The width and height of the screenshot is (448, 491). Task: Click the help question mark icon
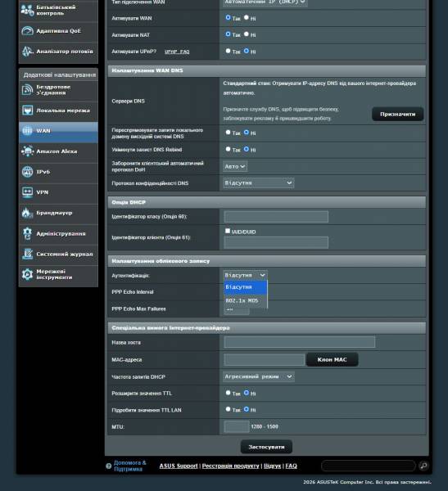click(x=109, y=466)
